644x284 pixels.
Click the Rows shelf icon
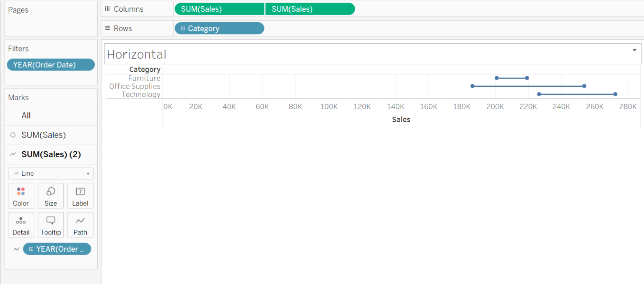tap(107, 28)
